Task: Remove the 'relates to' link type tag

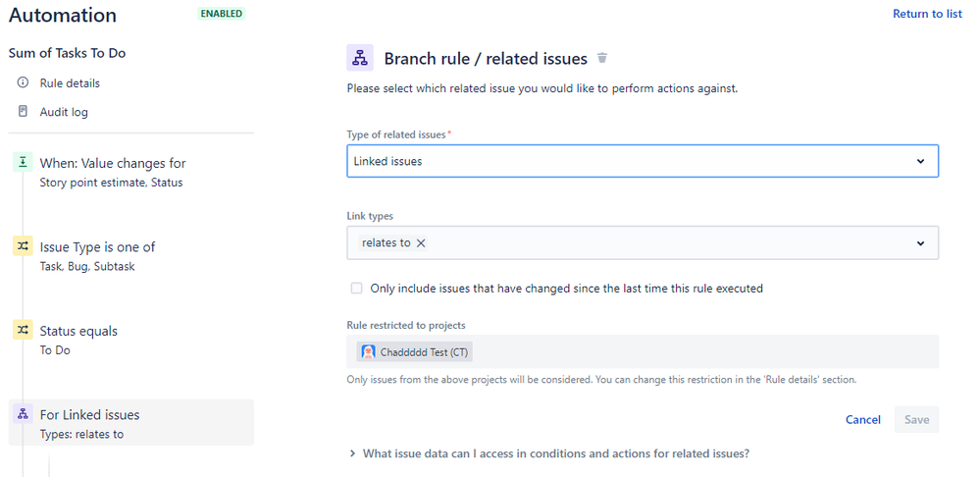Action: (x=421, y=243)
